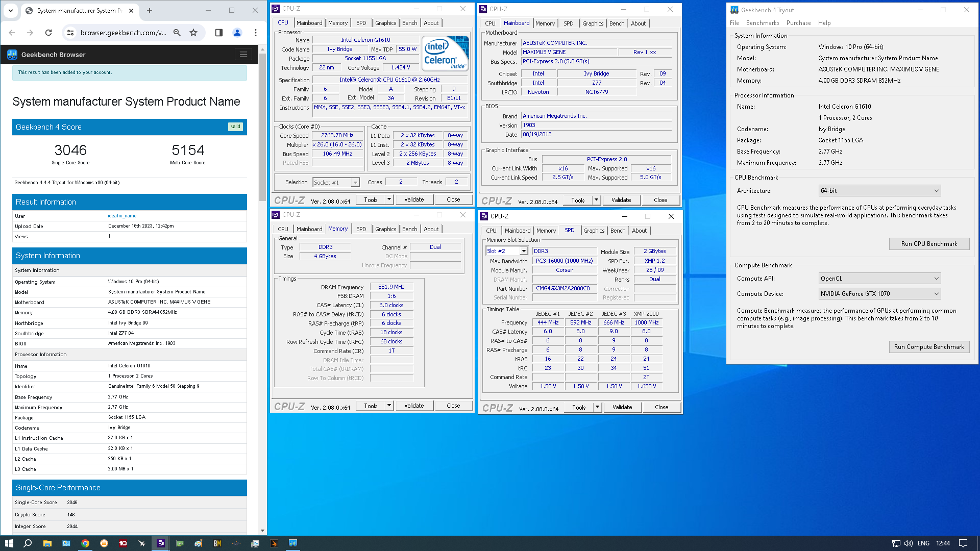
Task: Open File Explorer from the taskbar
Action: (x=47, y=543)
